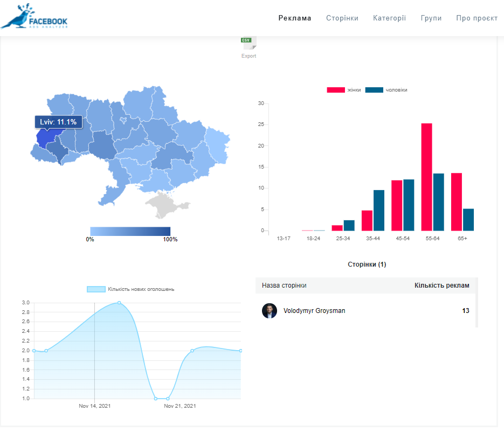The height and width of the screenshot is (432, 504).
Task: Click the blue bar for 35-44 age group
Action: pos(379,210)
